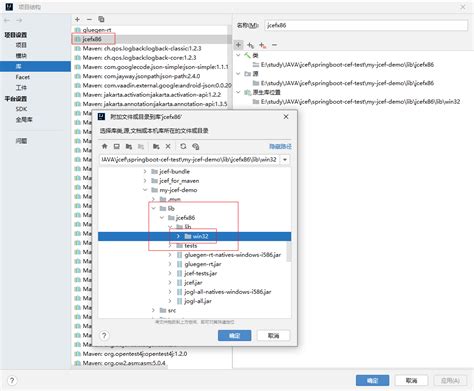Image resolution: width=474 pixels, height=391 pixels.
Task: Delete selected item with X icon in chooser
Action: click(168, 146)
